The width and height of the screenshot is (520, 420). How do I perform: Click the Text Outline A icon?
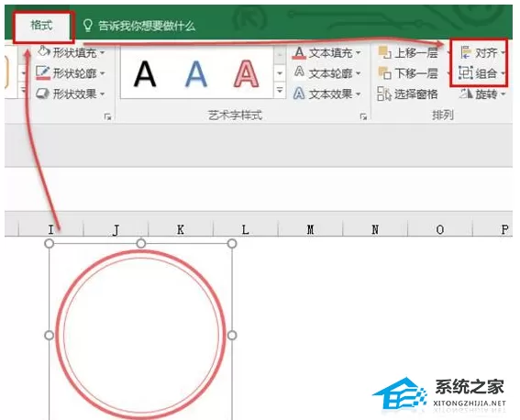click(299, 72)
